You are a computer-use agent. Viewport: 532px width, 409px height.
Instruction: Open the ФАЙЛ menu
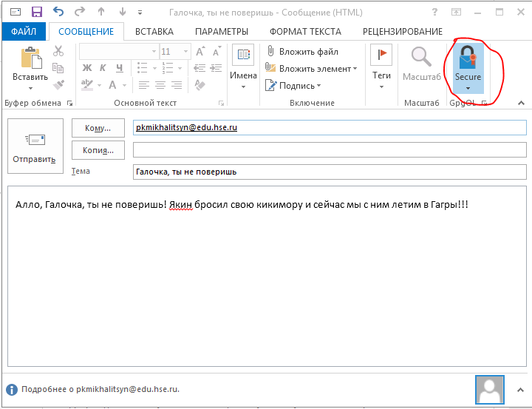24,32
